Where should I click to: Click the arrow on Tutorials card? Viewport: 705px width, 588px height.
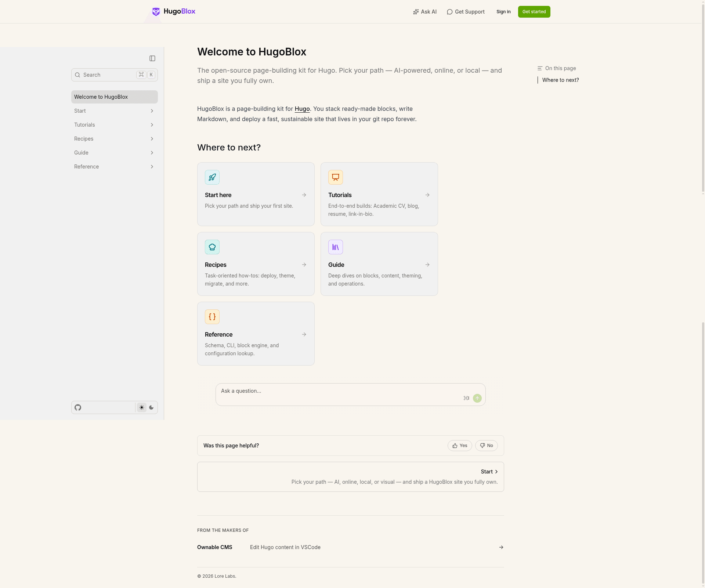[x=427, y=195]
